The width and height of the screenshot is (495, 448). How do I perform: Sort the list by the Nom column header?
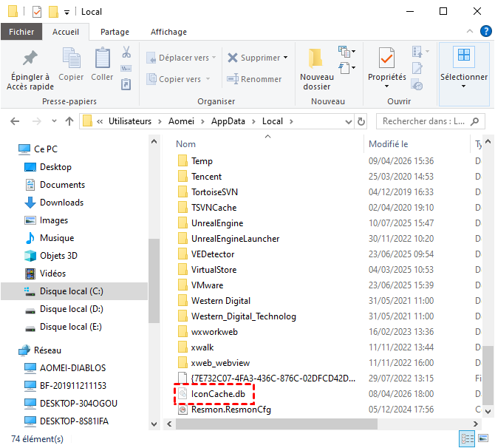(186, 144)
